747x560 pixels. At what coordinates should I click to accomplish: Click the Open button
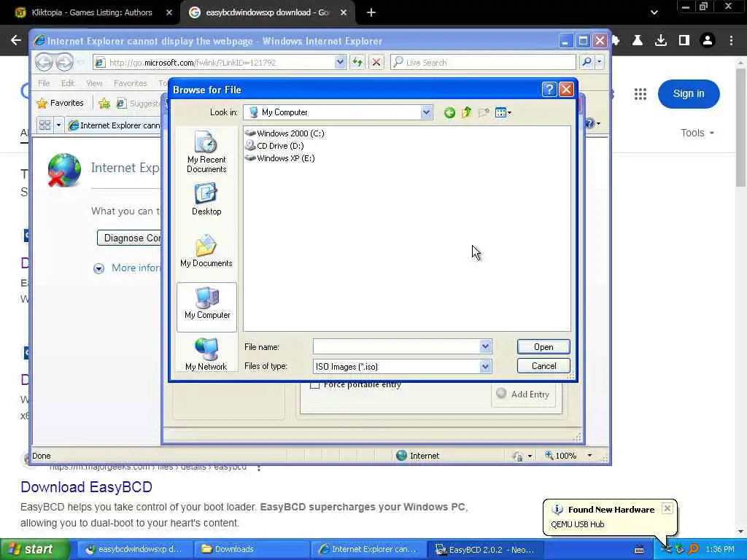[x=543, y=346]
